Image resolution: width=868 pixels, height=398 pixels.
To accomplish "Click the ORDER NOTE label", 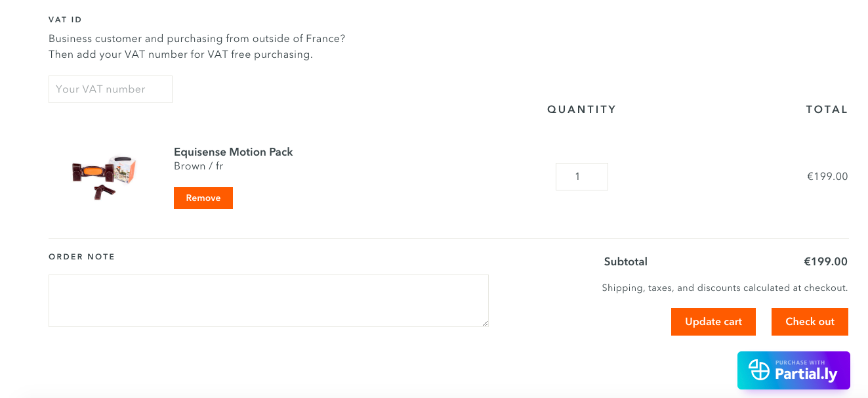I will point(82,257).
